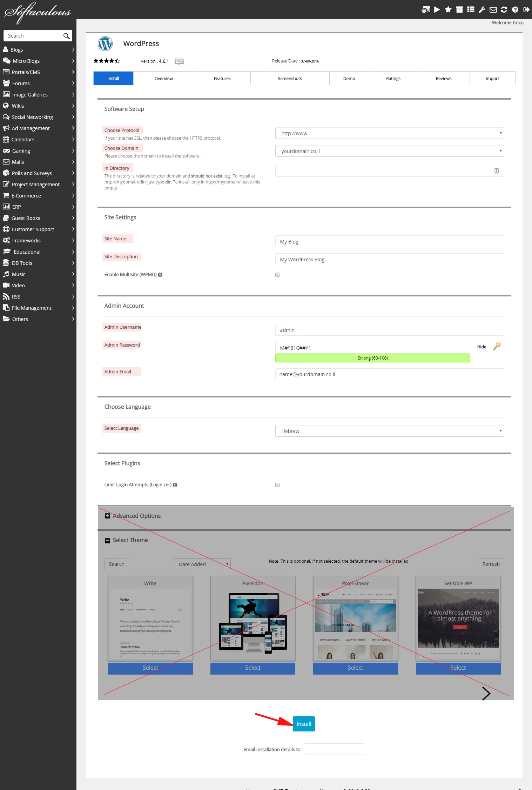Viewport: 532px width, 790px height.
Task: Click the info icon beside Limit Login Attempts
Action: point(175,485)
